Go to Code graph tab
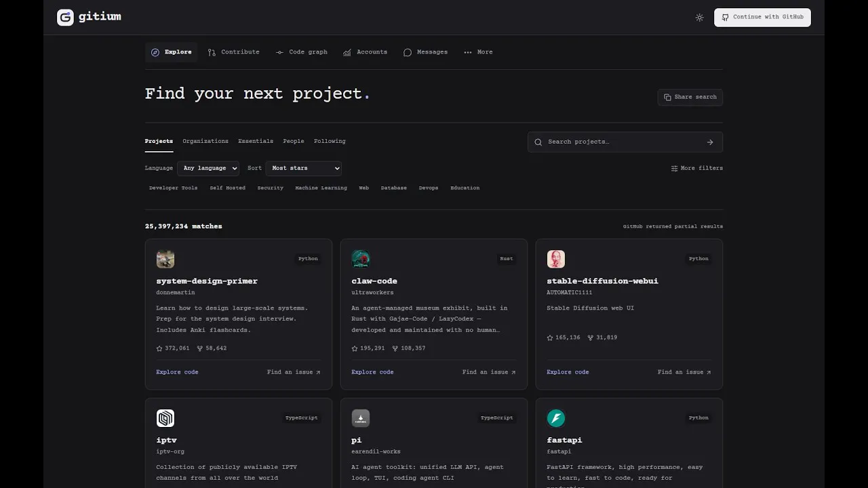 (301, 52)
